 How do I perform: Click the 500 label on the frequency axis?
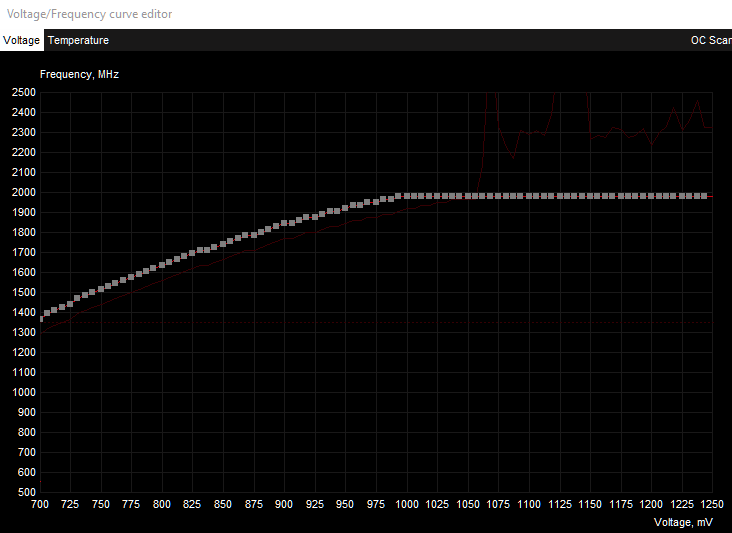click(27, 492)
